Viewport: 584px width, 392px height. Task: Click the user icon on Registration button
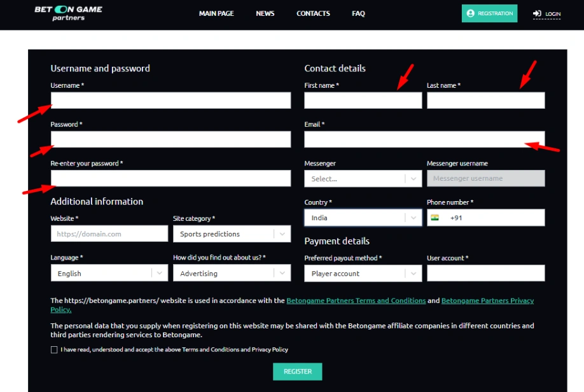471,13
